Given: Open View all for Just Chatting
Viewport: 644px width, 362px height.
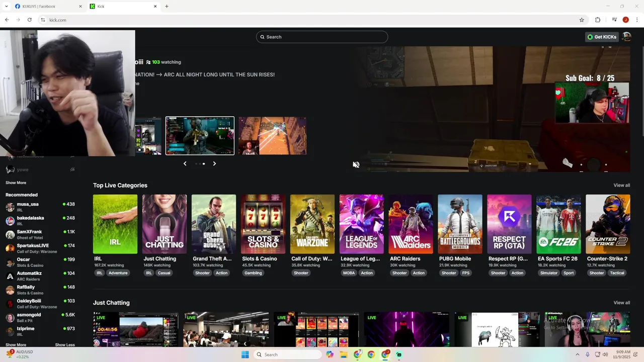Looking at the screenshot, I should (621, 303).
